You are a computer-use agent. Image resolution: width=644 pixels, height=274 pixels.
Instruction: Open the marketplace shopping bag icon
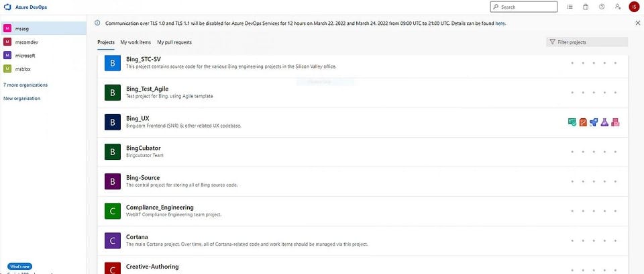(x=586, y=7)
